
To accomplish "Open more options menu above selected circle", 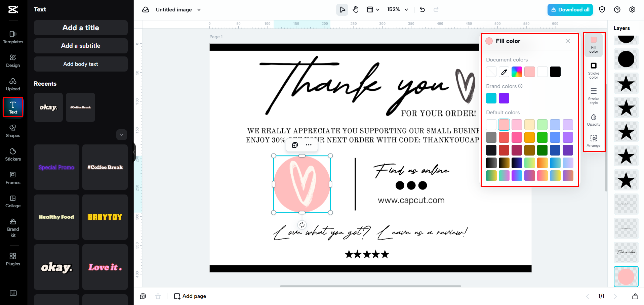I will (x=309, y=145).
